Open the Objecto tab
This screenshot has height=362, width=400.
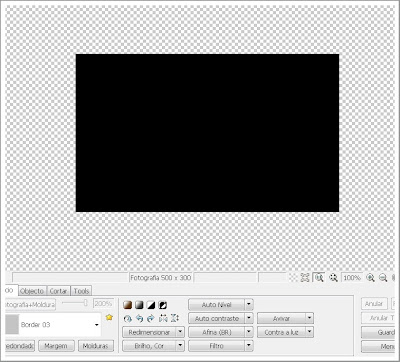click(32, 291)
